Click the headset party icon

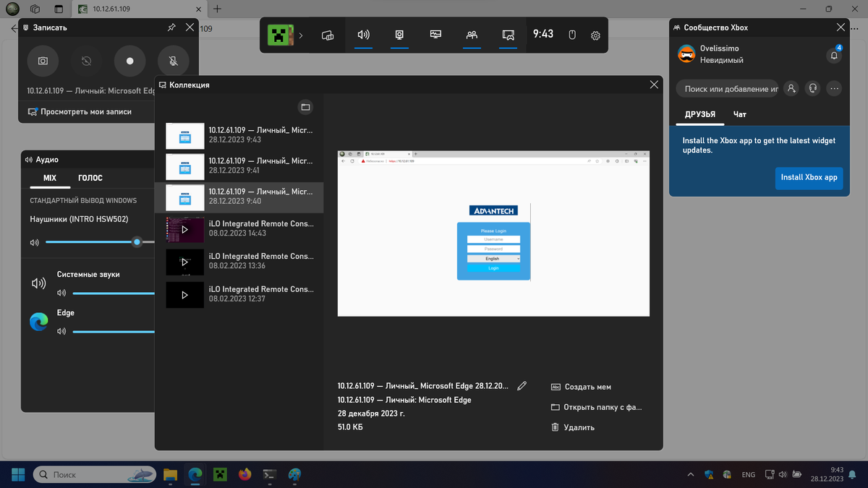click(x=813, y=88)
